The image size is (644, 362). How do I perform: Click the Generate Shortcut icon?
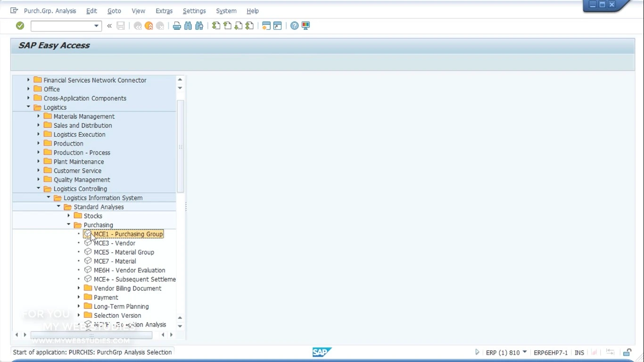click(278, 26)
